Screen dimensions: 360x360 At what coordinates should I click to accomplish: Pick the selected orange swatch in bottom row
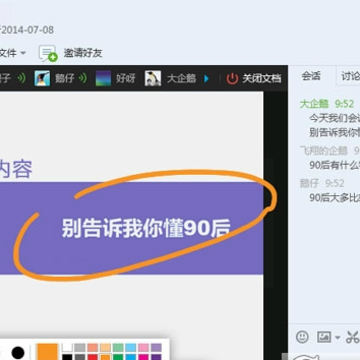click(105, 357)
